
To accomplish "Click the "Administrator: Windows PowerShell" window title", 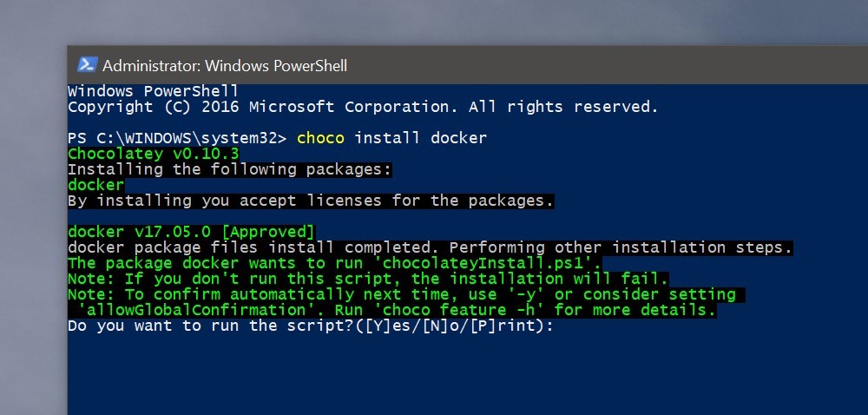I will point(225,66).
